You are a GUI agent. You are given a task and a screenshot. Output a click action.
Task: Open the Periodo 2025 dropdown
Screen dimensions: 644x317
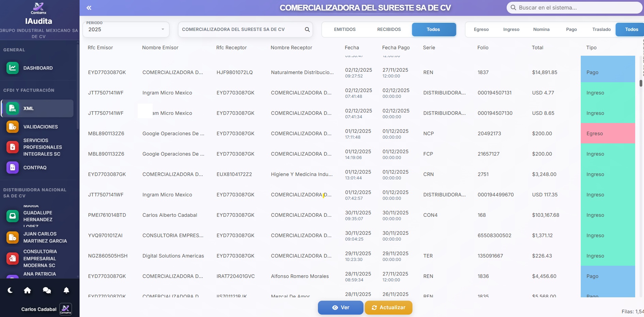(126, 29)
